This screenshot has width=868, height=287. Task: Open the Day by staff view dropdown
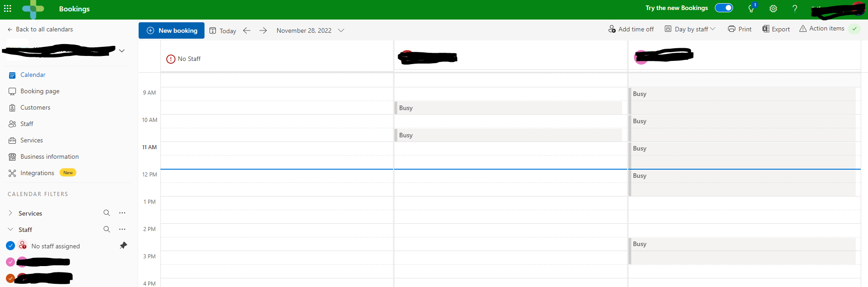coord(690,29)
